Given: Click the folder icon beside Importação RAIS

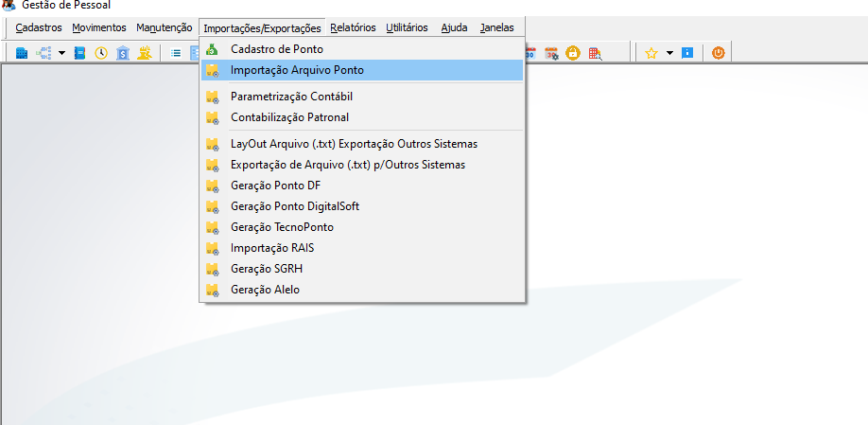Looking at the screenshot, I should point(212,248).
